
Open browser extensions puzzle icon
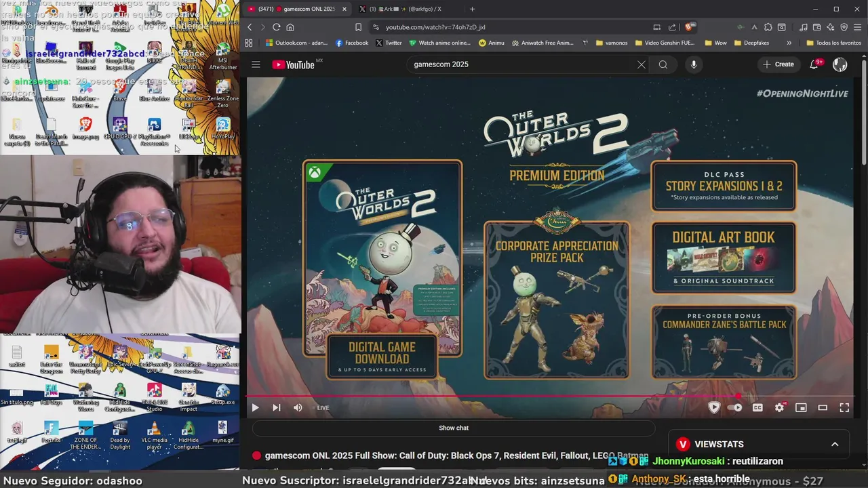(768, 27)
